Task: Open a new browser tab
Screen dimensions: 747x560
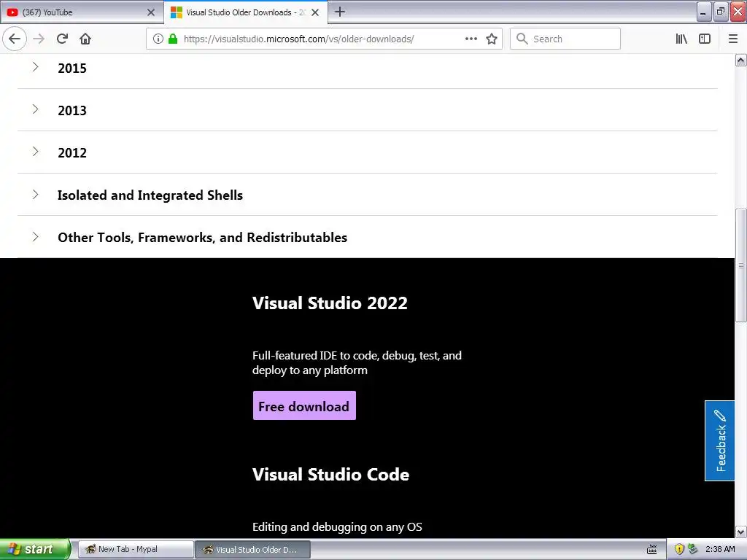Action: coord(340,12)
